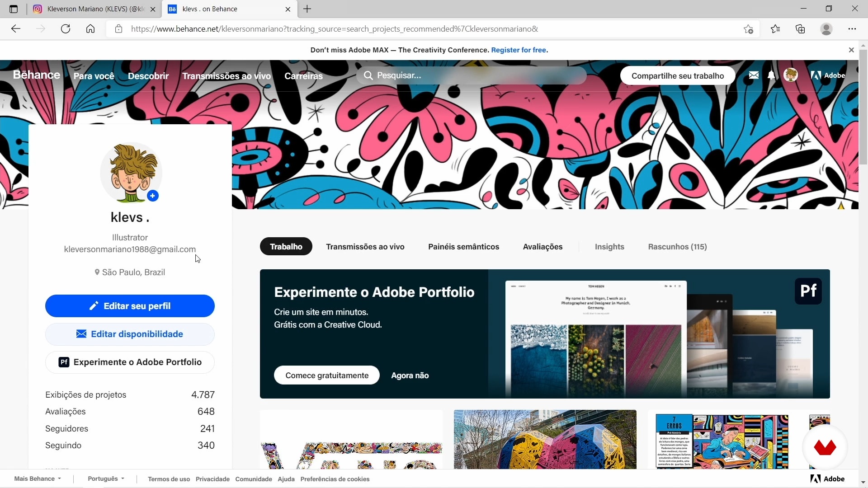This screenshot has height=488, width=868.
Task: Open Transmissões ao vivo in top navigation
Action: (226, 76)
